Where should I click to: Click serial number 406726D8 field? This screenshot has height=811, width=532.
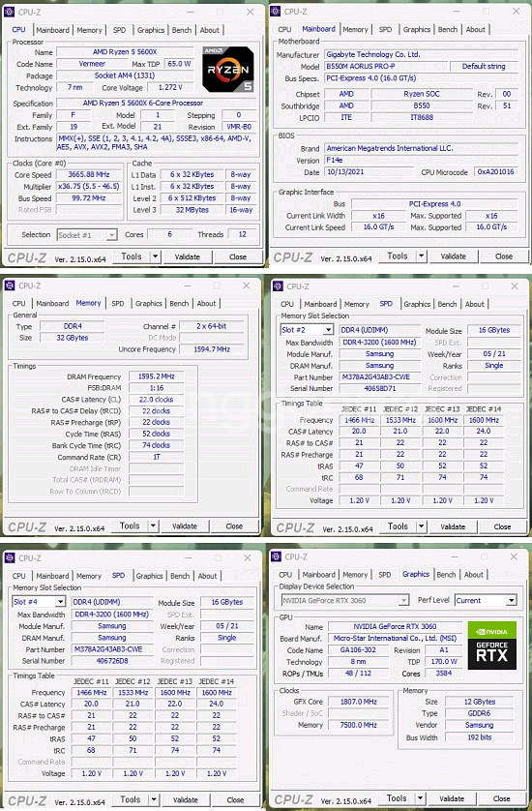(112, 661)
